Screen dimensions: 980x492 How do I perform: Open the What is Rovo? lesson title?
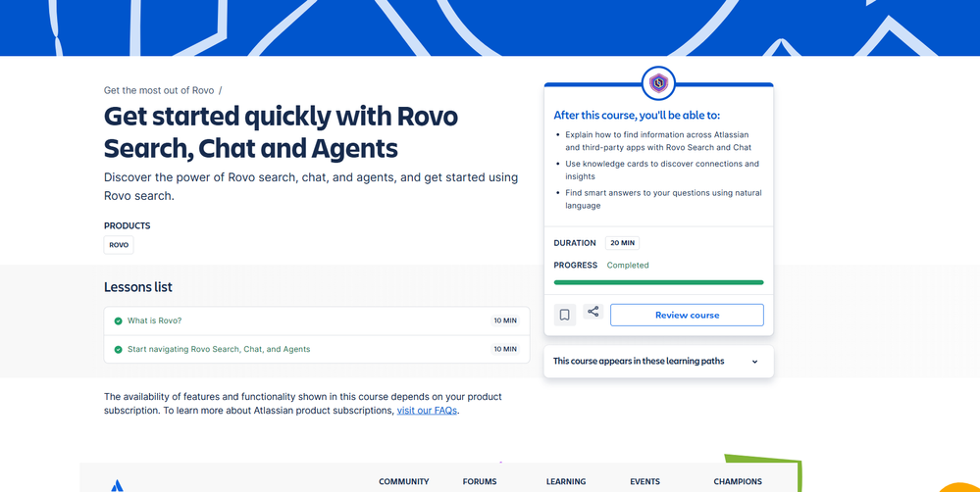click(154, 321)
